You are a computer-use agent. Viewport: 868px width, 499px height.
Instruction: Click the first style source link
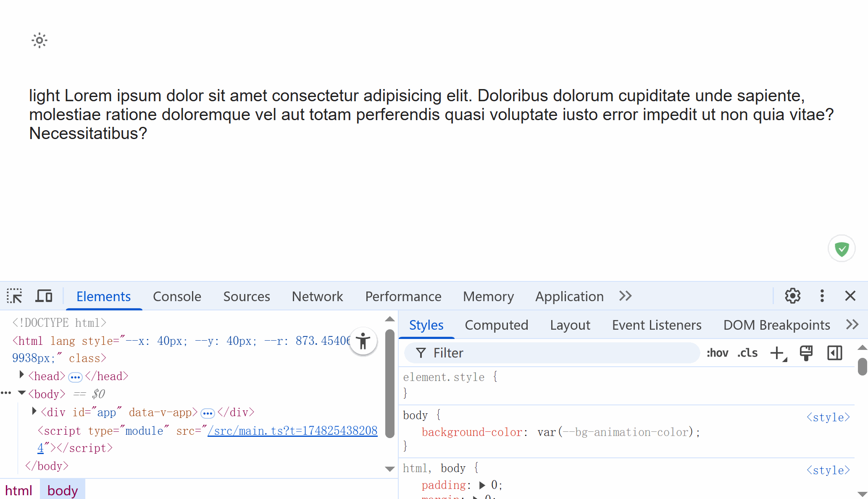[828, 418]
